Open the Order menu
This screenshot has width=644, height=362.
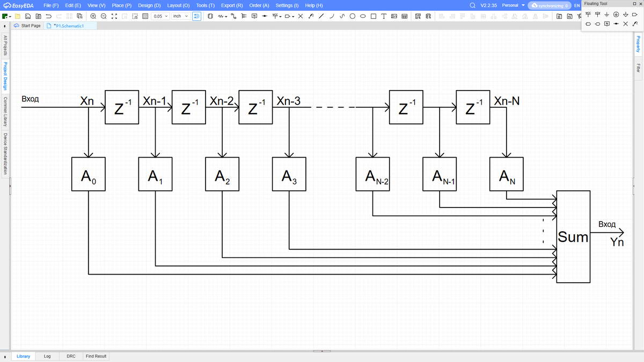[x=259, y=5]
